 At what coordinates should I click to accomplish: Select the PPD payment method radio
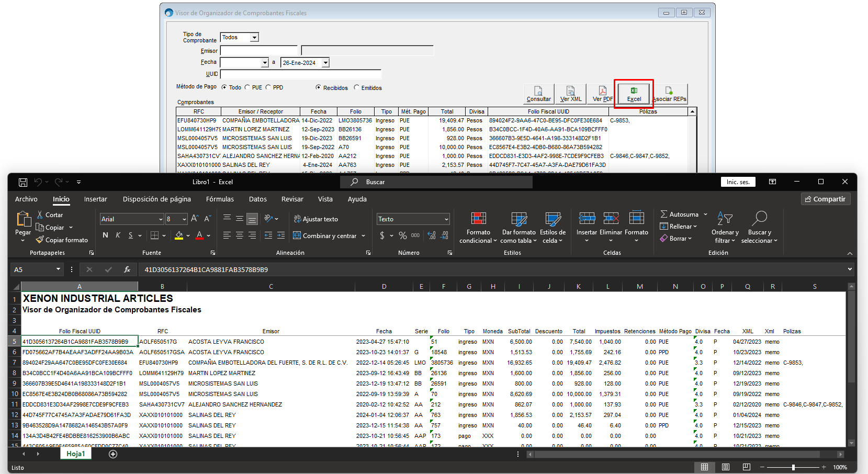[268, 87]
